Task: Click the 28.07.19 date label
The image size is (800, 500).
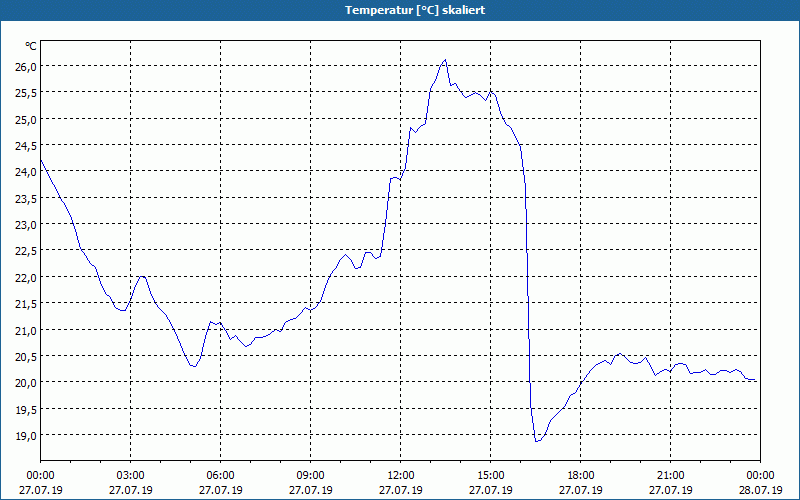Action: 760,490
